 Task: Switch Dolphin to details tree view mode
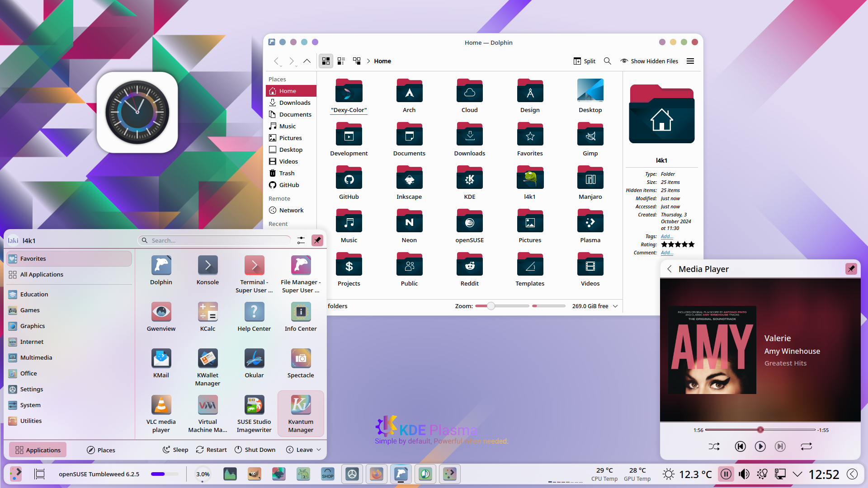coord(357,61)
